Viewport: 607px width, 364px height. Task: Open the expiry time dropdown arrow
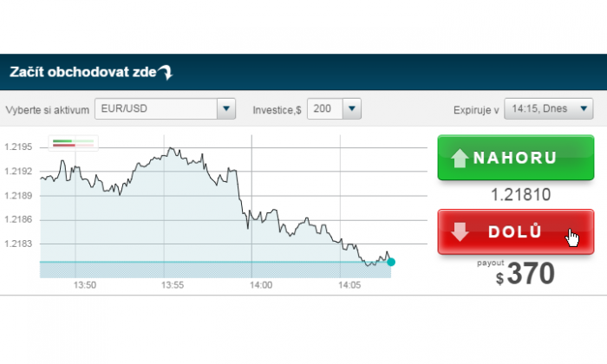583,110
